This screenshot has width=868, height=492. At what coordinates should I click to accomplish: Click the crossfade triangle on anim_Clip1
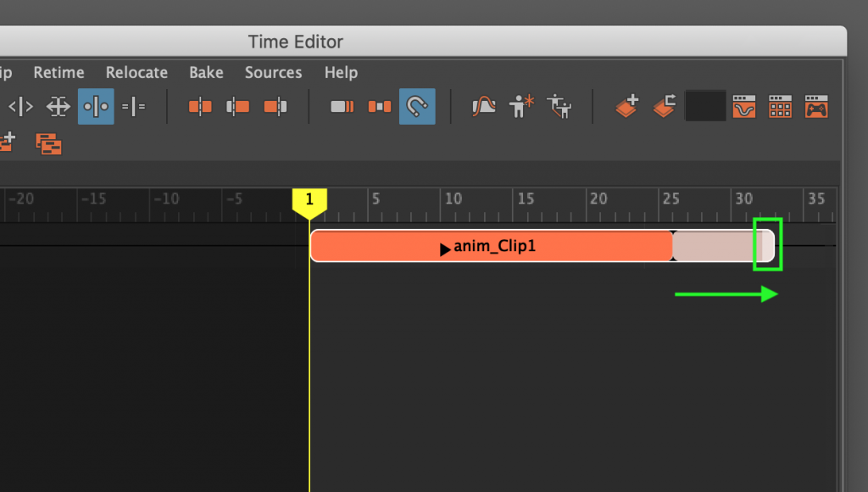click(x=674, y=232)
